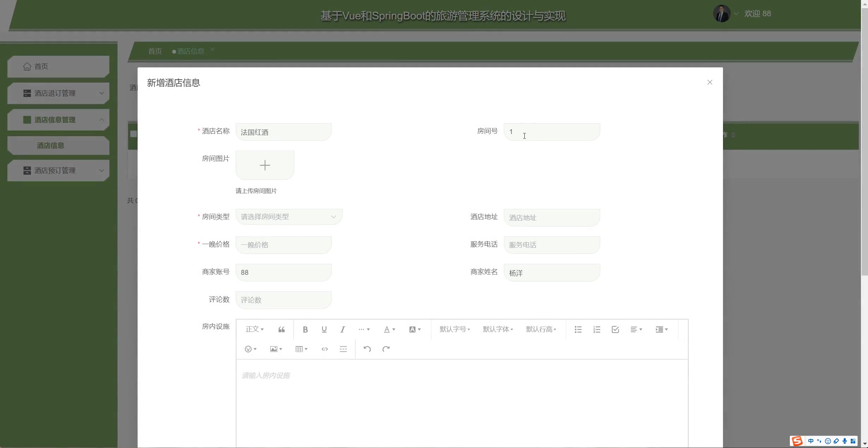Click the redo arrow in editor

coord(386,349)
